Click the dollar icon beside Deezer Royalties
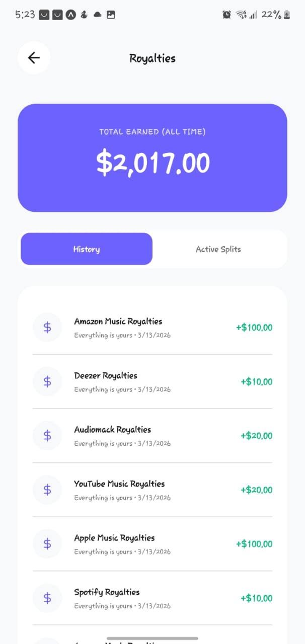305x644 pixels. (47, 381)
